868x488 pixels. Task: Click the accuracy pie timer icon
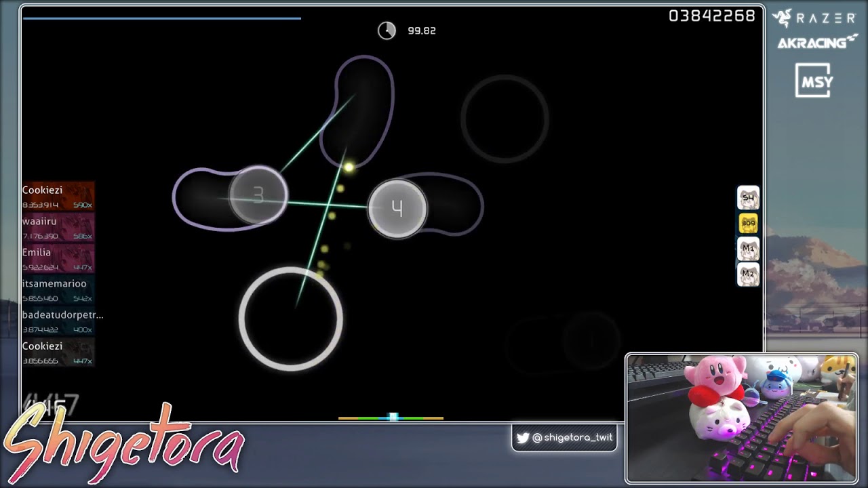pos(387,30)
